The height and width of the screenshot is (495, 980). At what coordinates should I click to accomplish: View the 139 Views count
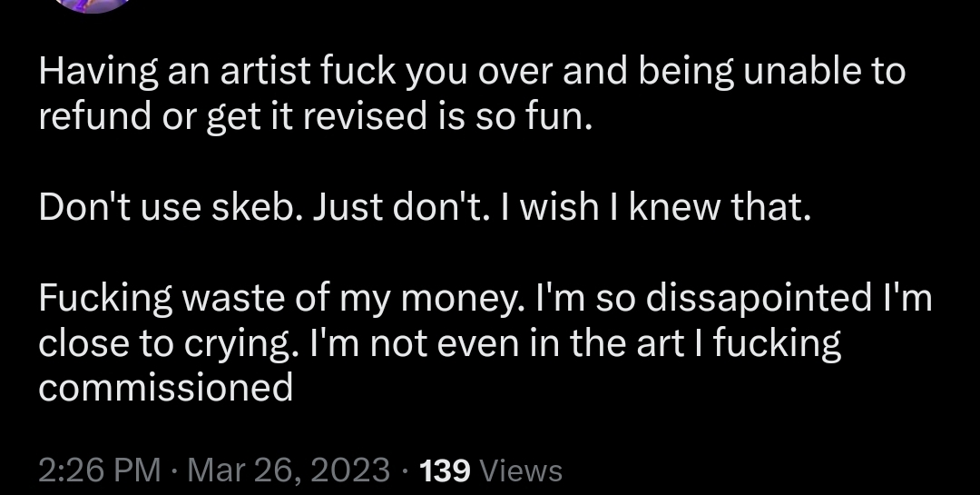coord(491,470)
